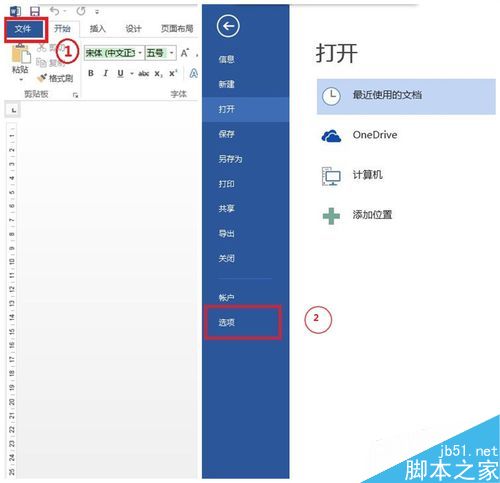Toggle underline formatting

[x=121, y=73]
